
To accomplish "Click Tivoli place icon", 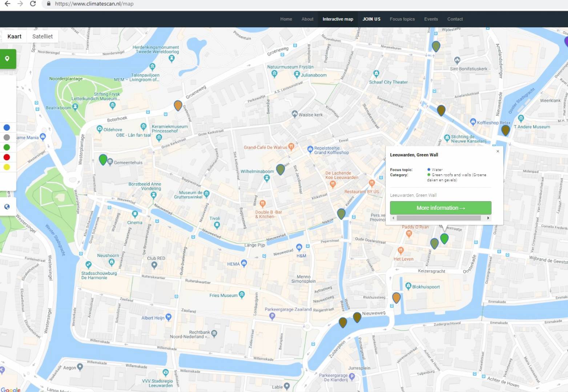I will [x=217, y=225].
